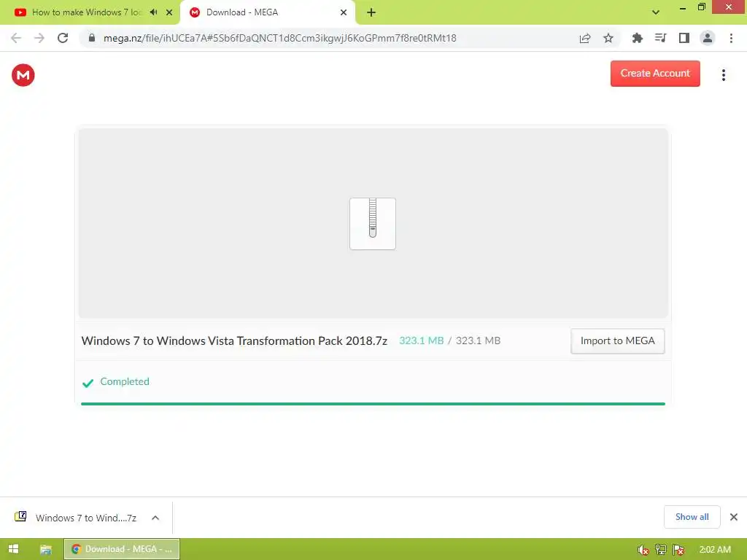Click the Completed status text

124,381
